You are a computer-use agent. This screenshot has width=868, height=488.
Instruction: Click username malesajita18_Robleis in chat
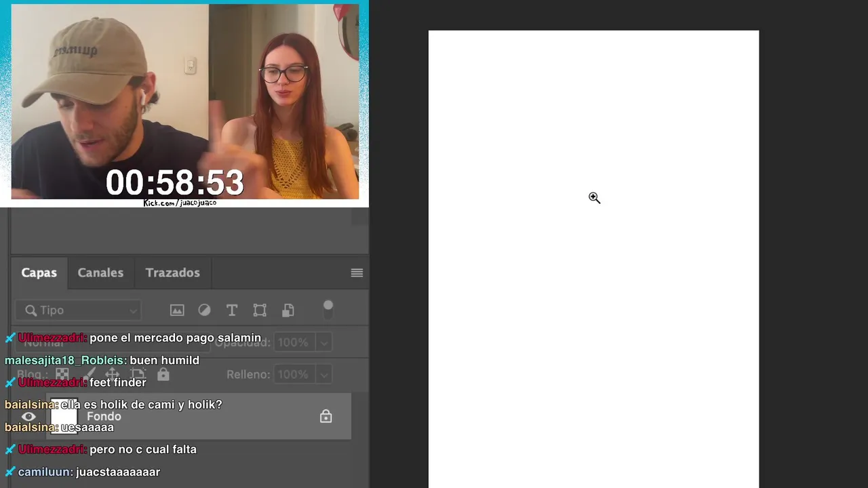(64, 360)
